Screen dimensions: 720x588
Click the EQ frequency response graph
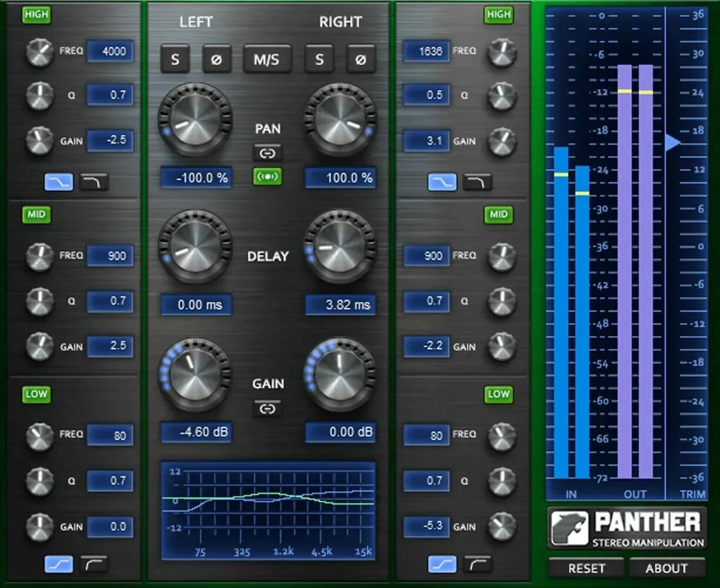pos(268,512)
